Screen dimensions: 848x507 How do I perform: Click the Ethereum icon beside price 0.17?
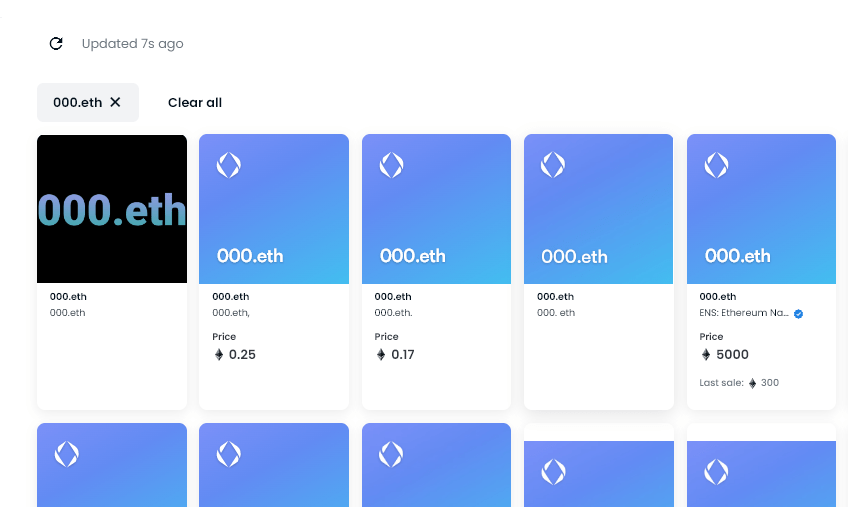click(381, 355)
